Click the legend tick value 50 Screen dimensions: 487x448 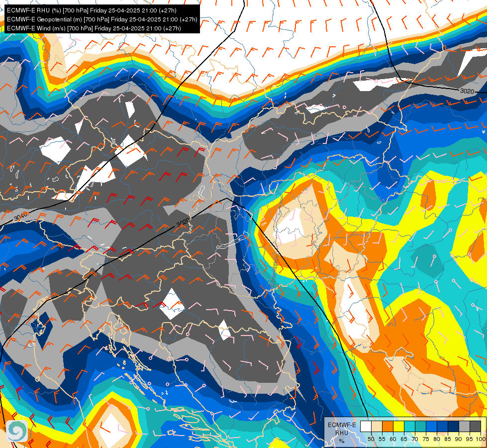[371, 439]
